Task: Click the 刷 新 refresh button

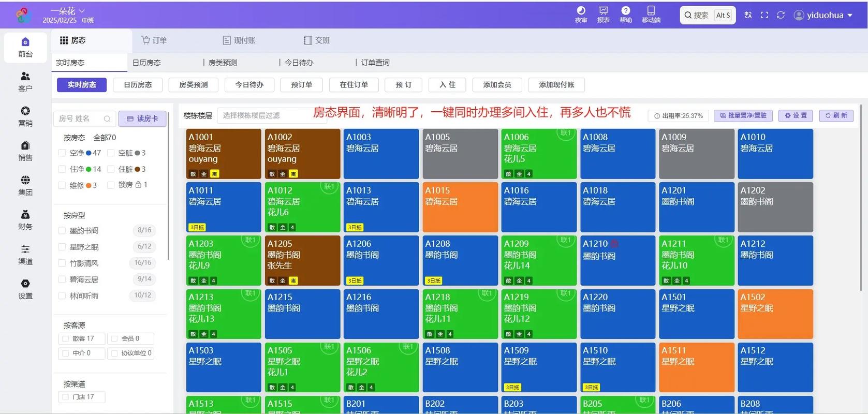Action: (836, 116)
